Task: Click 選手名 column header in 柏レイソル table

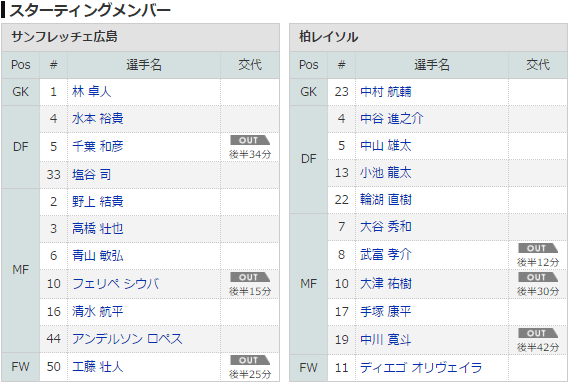Action: (432, 65)
